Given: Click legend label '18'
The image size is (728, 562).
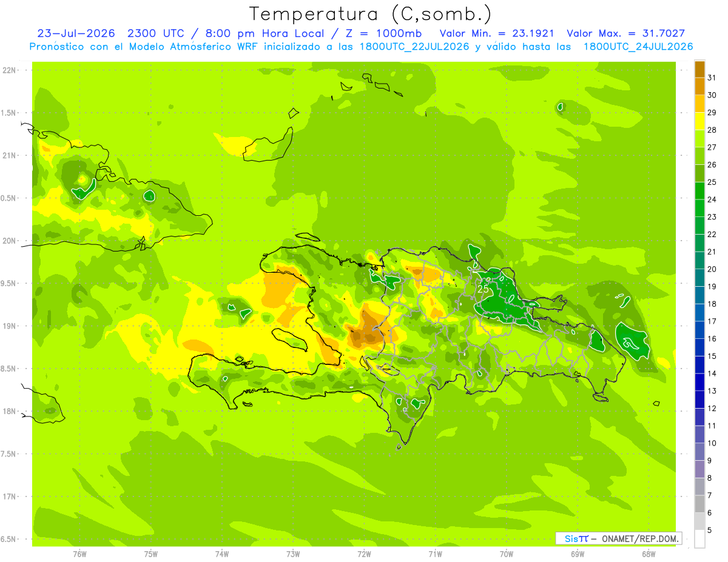Looking at the screenshot, I should [712, 304].
